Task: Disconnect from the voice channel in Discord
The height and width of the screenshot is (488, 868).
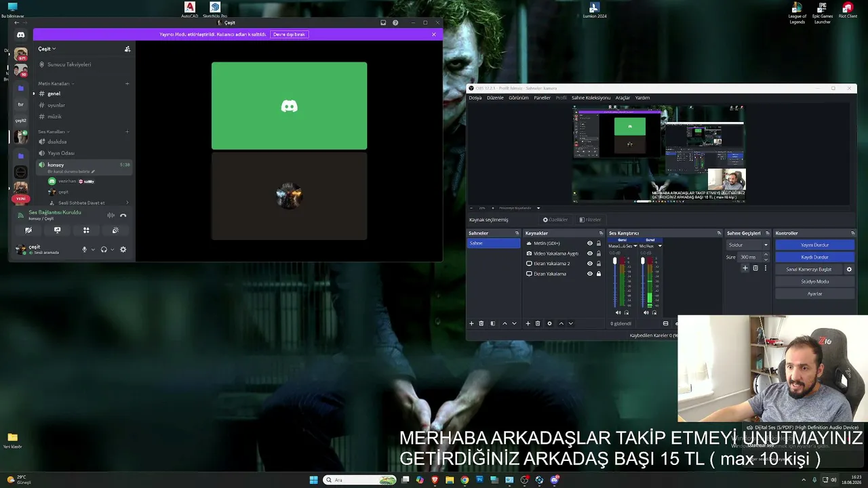Action: tap(123, 216)
